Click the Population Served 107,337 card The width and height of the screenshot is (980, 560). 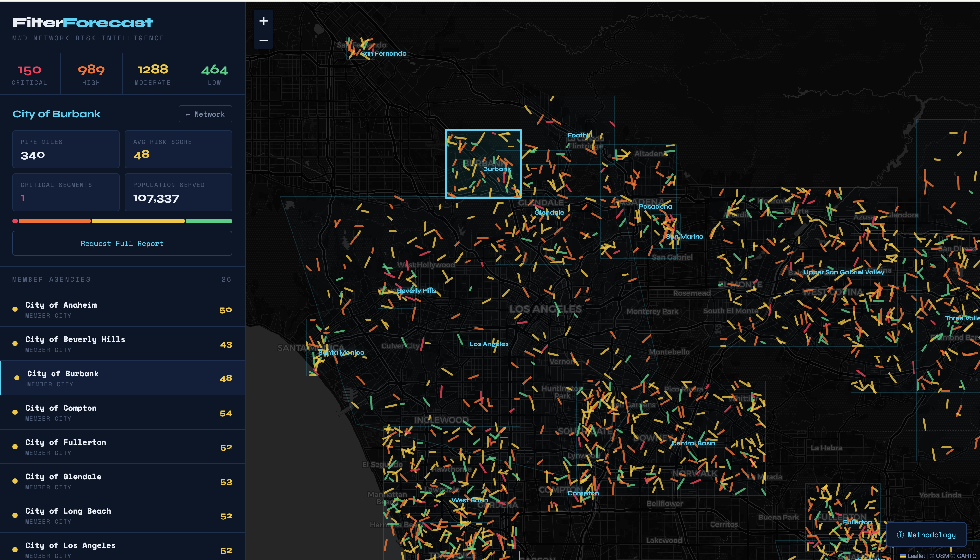coord(179,192)
